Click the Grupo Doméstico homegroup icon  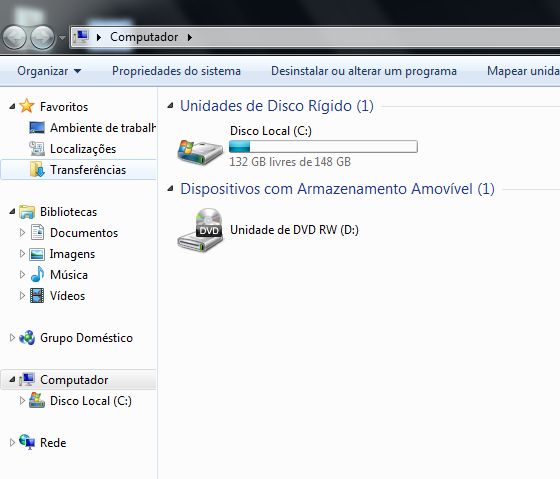tap(27, 338)
